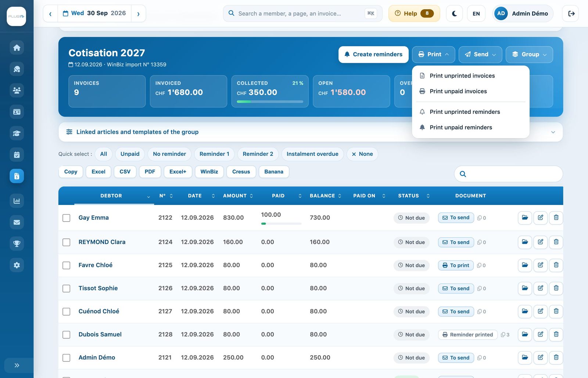Check the Dubois Samuel row checkbox

67,335
